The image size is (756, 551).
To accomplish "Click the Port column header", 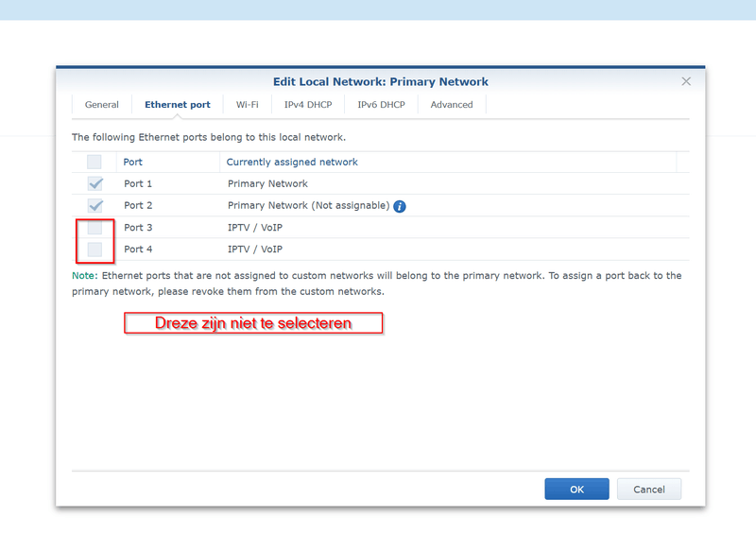I will click(x=168, y=162).
